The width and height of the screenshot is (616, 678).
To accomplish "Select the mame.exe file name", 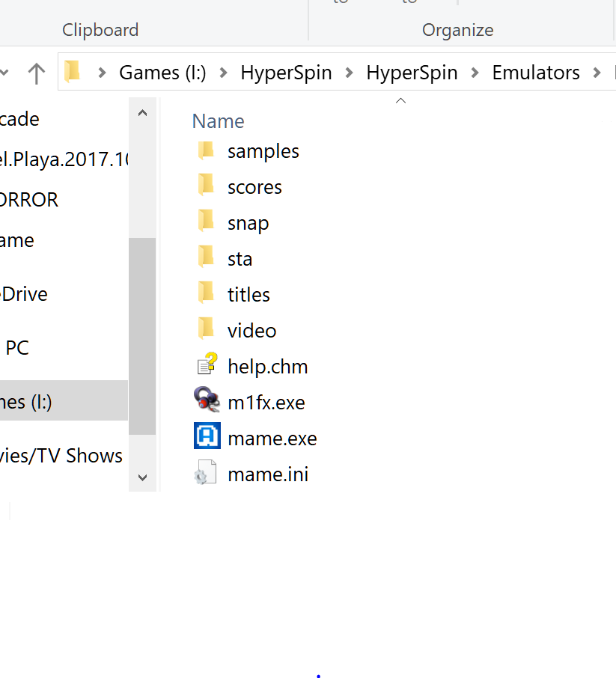I will click(272, 439).
